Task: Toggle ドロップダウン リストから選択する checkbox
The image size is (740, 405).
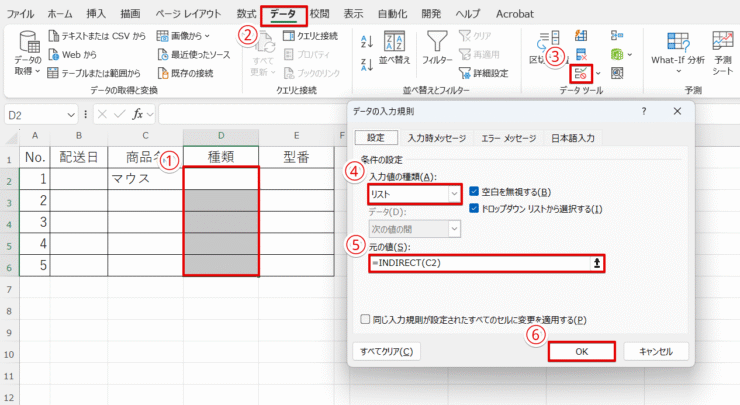Action: pos(474,208)
